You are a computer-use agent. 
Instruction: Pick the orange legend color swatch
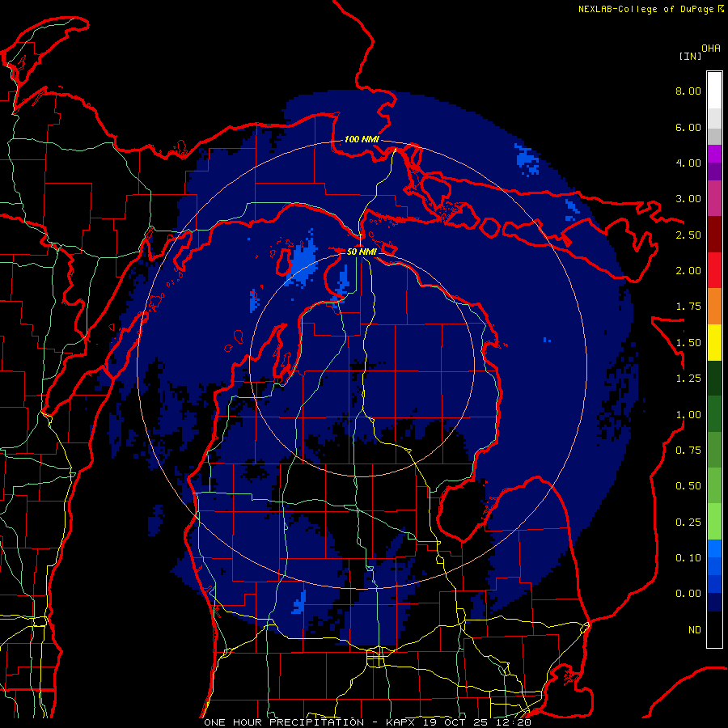[x=714, y=307]
